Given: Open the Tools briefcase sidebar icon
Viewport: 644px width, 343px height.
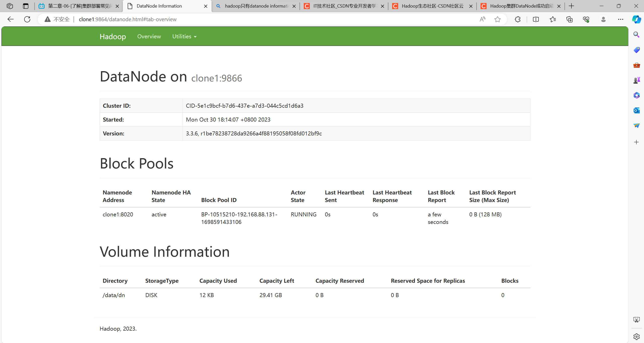Looking at the screenshot, I should pos(636,65).
